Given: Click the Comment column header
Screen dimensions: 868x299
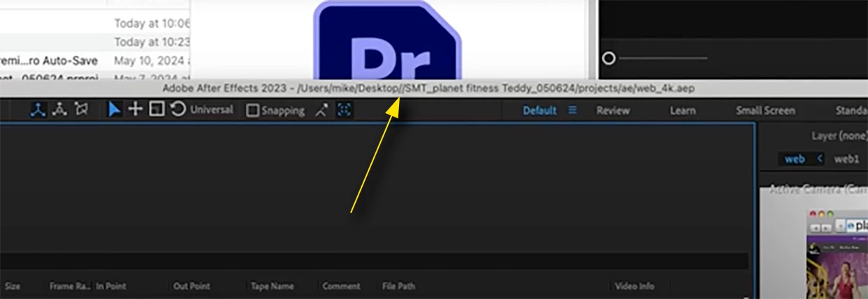Looking at the screenshot, I should pos(341,286).
